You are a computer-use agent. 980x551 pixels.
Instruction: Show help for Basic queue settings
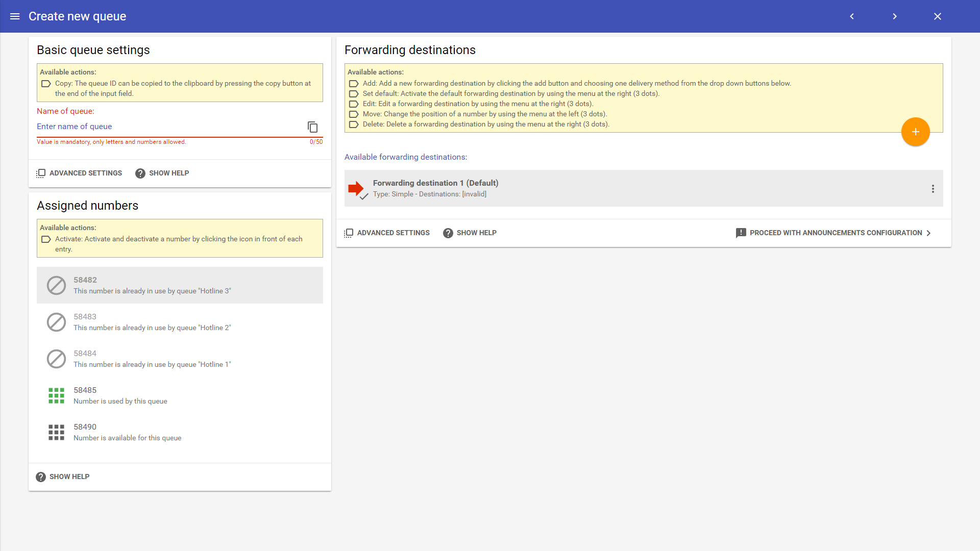tap(162, 173)
